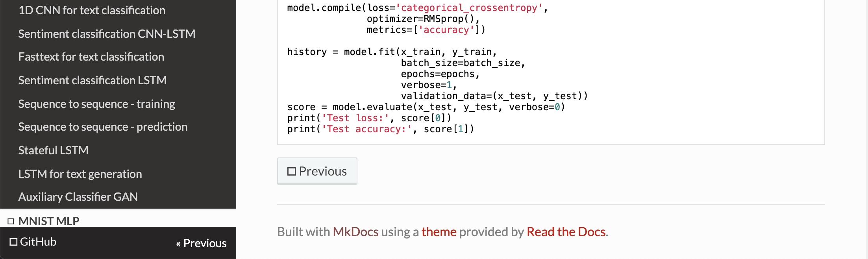View the Auxiliary Classifier GAN example
The width and height of the screenshot is (868, 259).
click(x=78, y=196)
